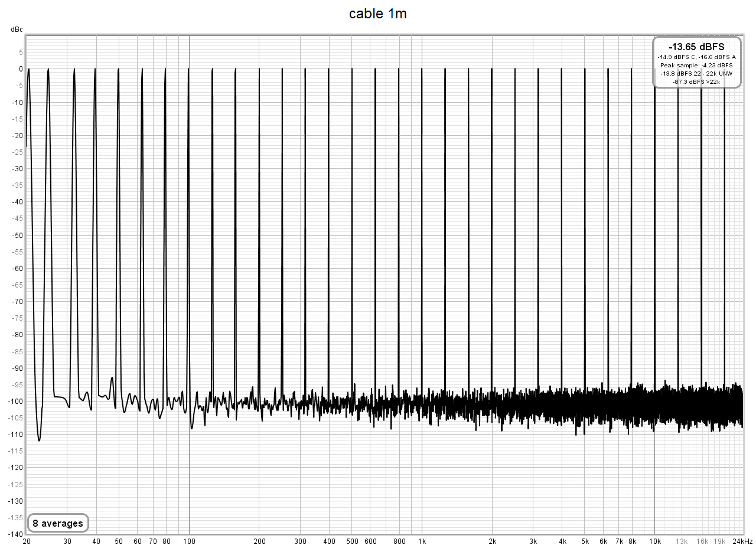Click the "-10" level axis label

17,102
